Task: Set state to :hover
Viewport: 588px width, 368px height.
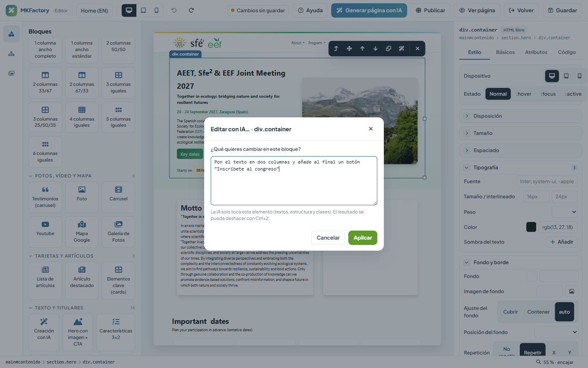Action: (524, 94)
